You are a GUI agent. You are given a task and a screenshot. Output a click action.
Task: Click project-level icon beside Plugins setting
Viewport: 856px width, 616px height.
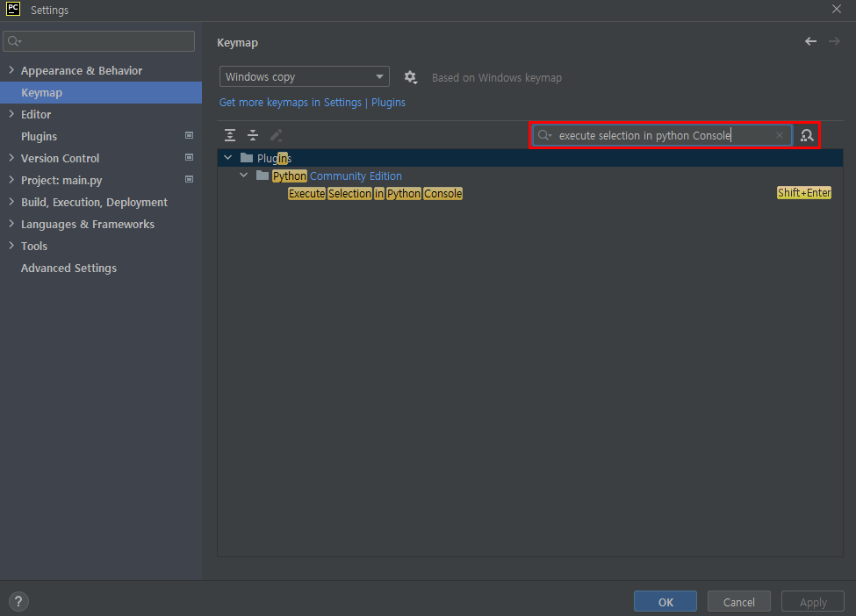pos(189,135)
